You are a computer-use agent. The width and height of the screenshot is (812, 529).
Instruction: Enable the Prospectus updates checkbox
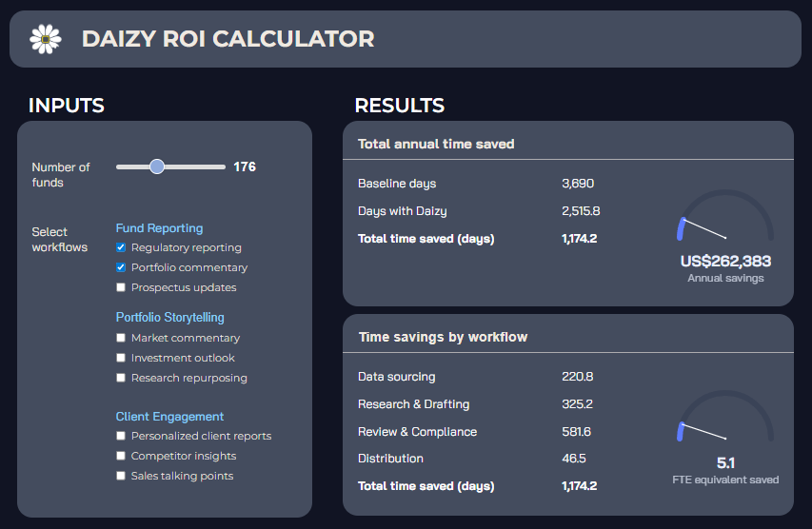pyautogui.click(x=121, y=287)
